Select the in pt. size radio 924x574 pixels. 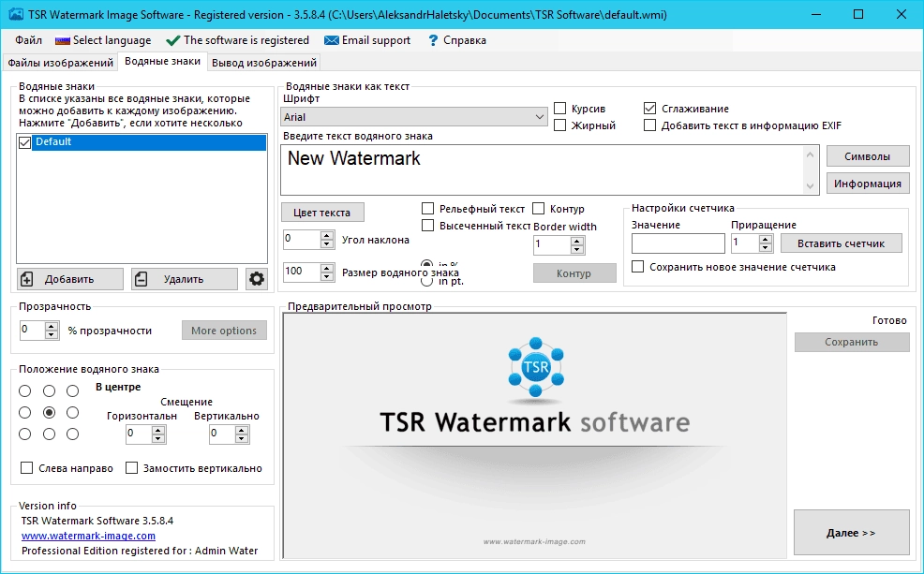[426, 282]
